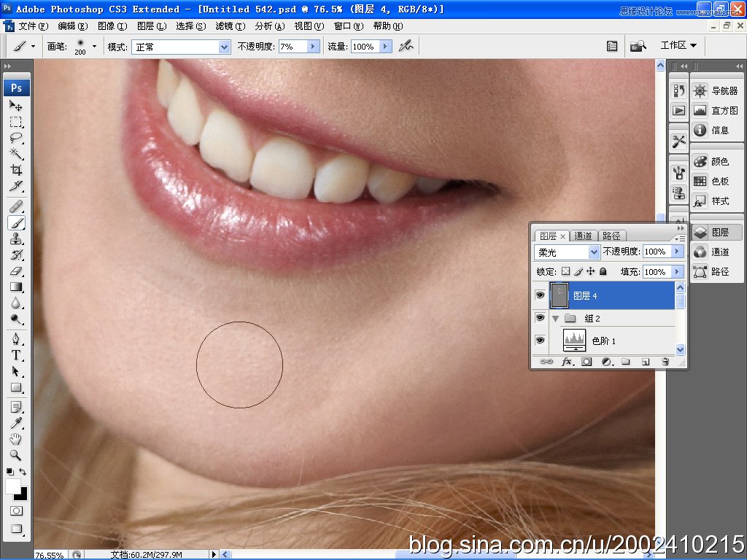Screen dimensions: 747x560
Task: Select the Brush tool in toolbox
Action: (16, 222)
